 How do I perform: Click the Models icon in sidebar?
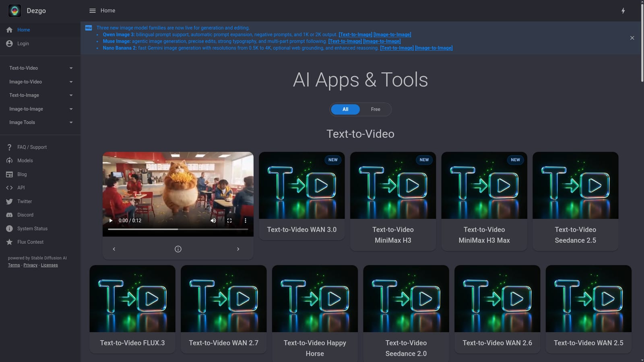pos(10,160)
